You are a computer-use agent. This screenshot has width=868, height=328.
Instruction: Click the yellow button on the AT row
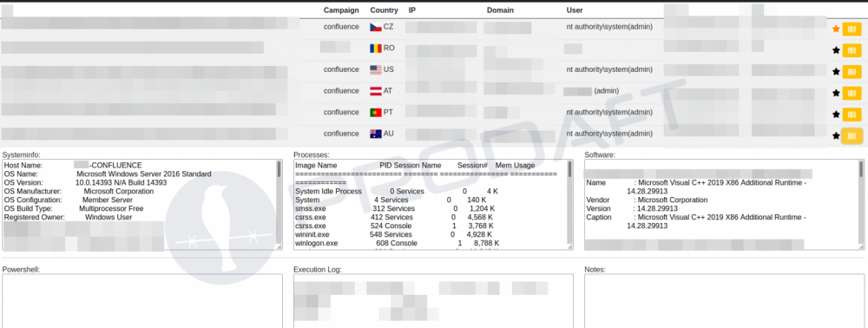point(852,93)
